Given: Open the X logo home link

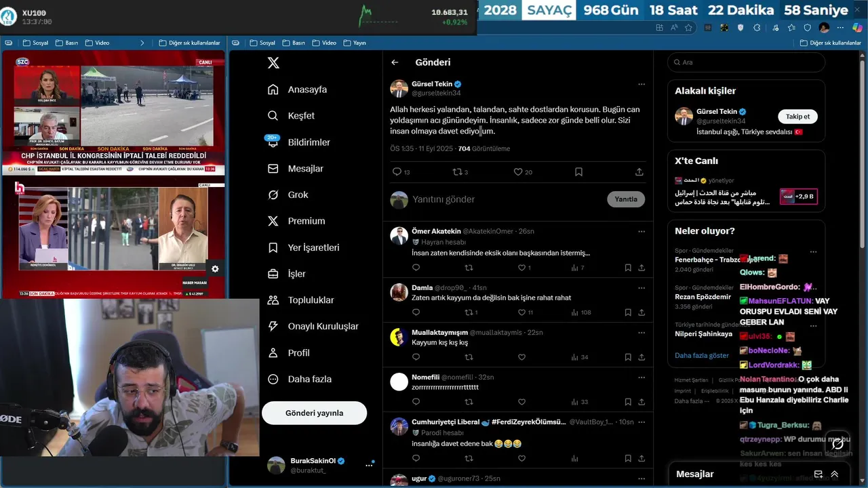Looking at the screenshot, I should (x=273, y=63).
